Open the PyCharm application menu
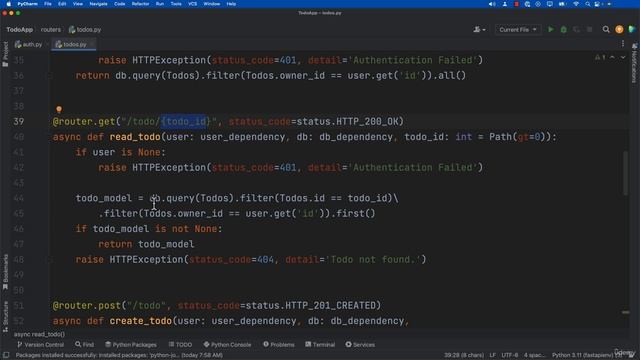640x360 pixels. tap(28, 4)
